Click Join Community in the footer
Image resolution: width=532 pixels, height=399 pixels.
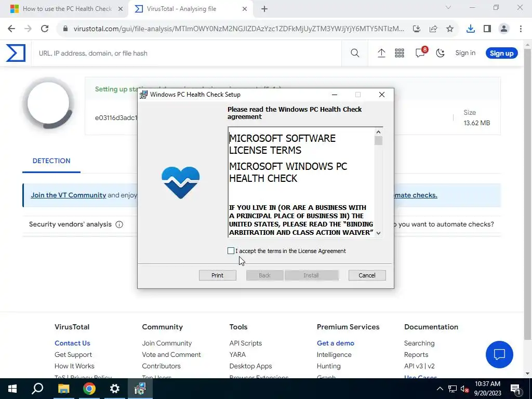coord(167,343)
